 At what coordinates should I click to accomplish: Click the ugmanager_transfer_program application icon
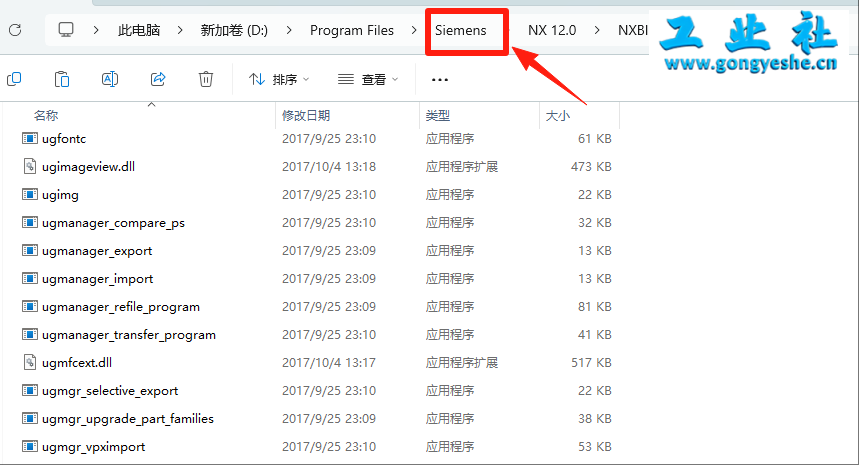(30, 334)
